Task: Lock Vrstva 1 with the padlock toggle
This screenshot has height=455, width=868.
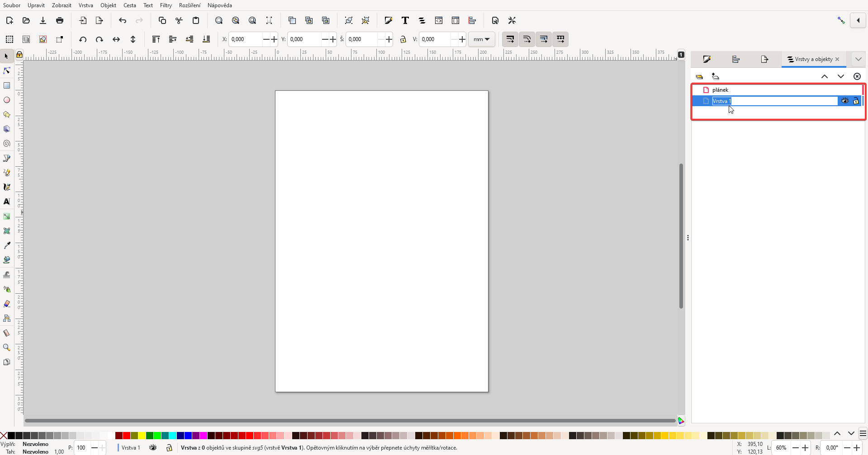Action: click(x=856, y=100)
